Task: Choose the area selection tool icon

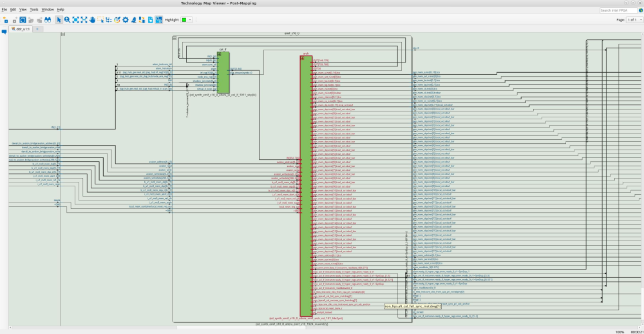Action: [101, 20]
